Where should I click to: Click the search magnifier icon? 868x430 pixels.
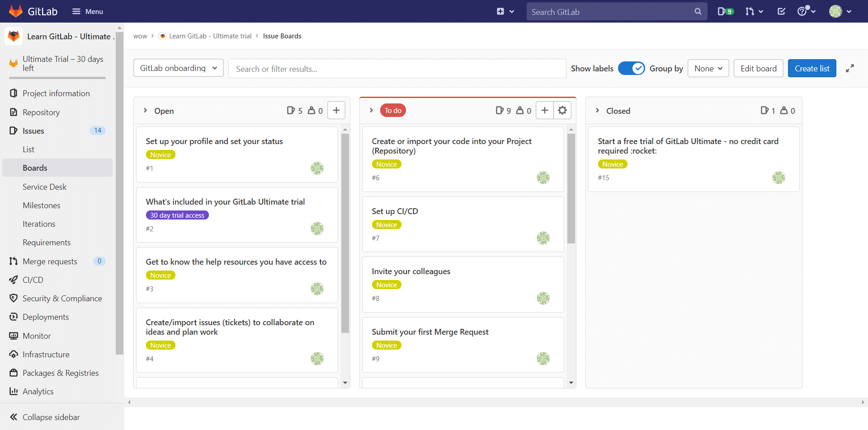pos(698,12)
